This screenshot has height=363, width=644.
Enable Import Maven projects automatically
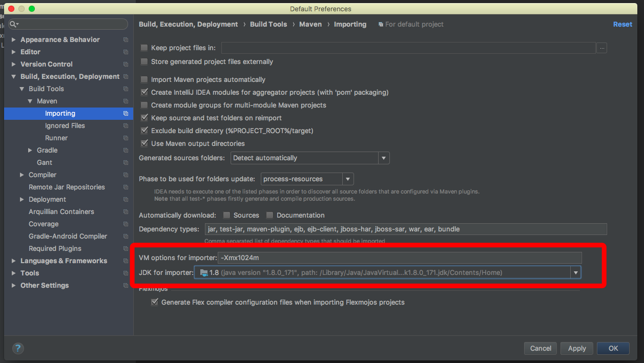144,80
